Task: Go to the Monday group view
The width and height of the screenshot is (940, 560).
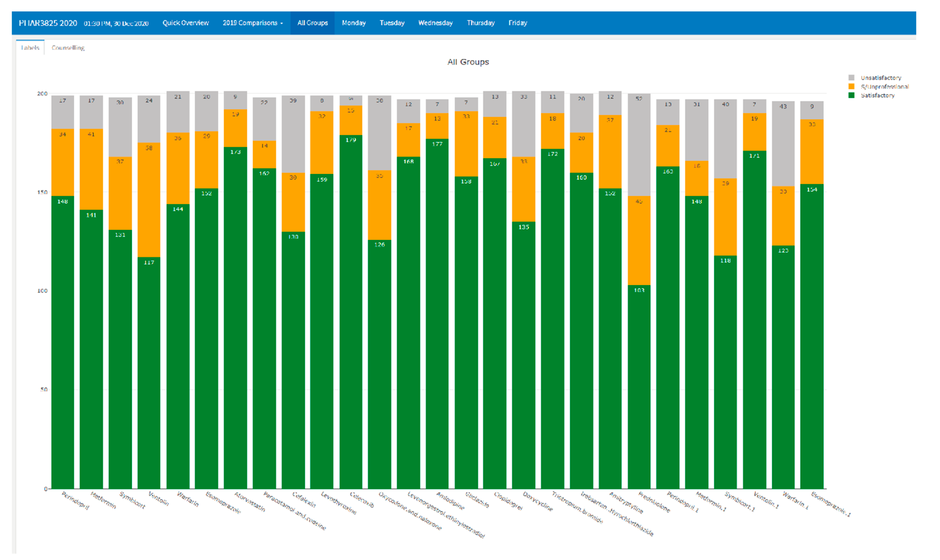Action: coord(354,23)
